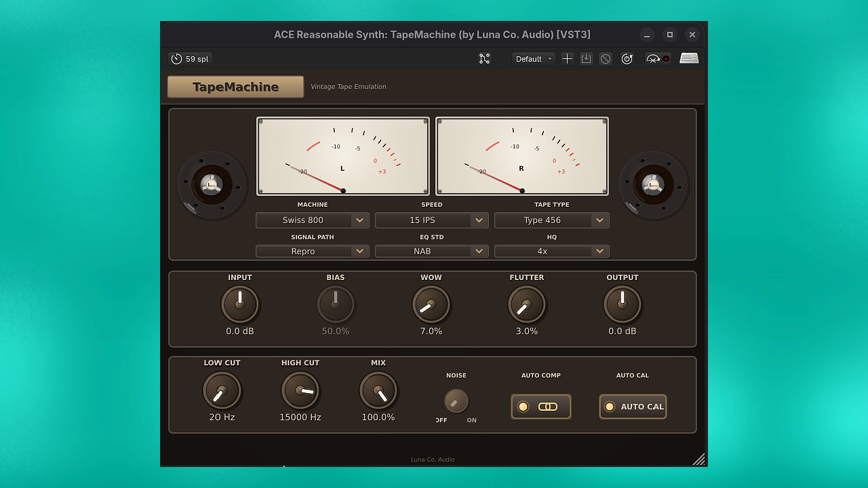Expand the Default preset dropdown
This screenshot has height=488, width=868.
pyautogui.click(x=533, y=58)
